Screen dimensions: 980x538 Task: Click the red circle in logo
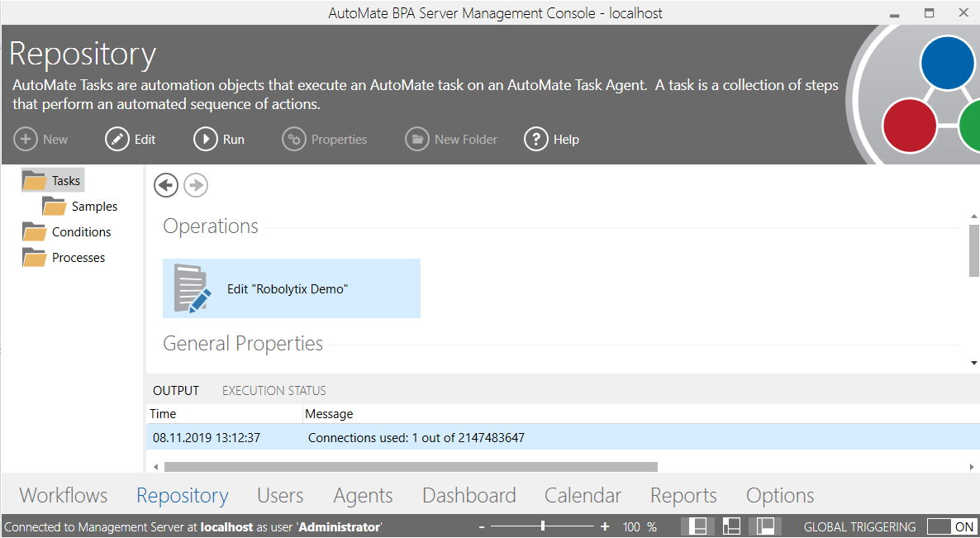[910, 126]
